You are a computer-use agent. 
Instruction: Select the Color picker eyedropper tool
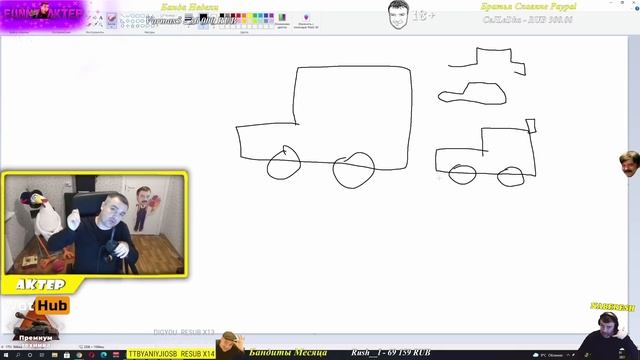click(96, 24)
